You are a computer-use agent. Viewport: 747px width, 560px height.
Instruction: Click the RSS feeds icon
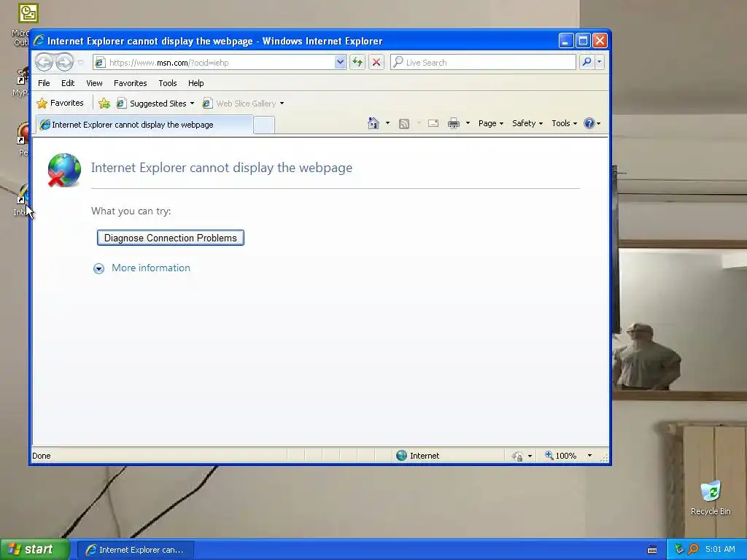pos(404,124)
